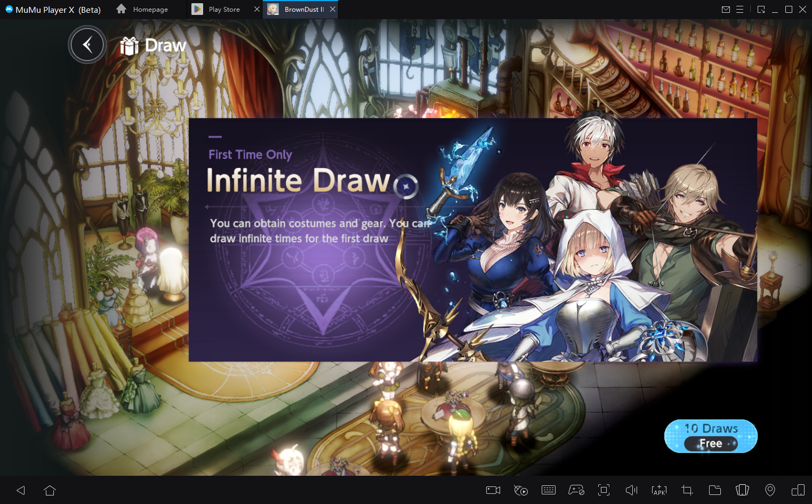
Task: Take a screenshot with the capture icon
Action: pos(604,490)
